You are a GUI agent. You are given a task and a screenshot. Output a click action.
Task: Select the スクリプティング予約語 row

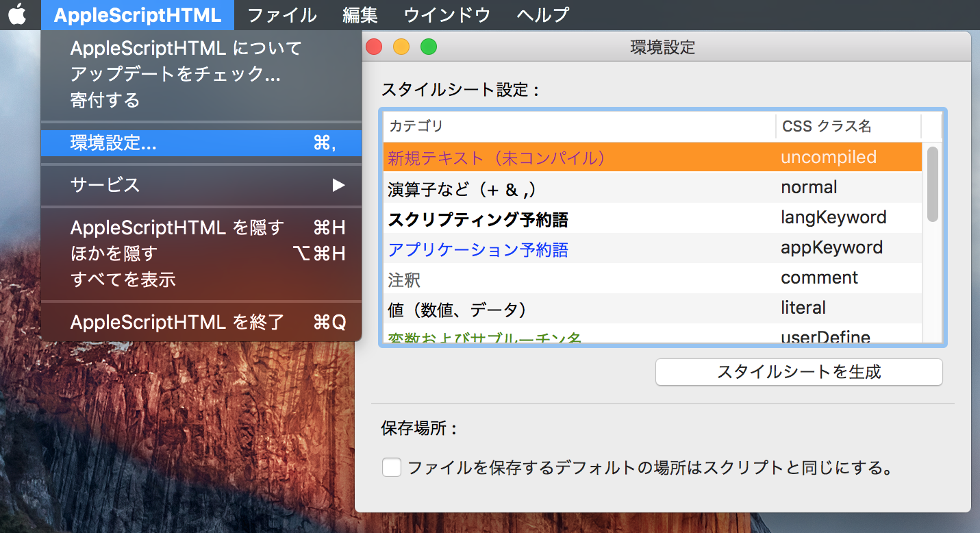click(x=653, y=218)
